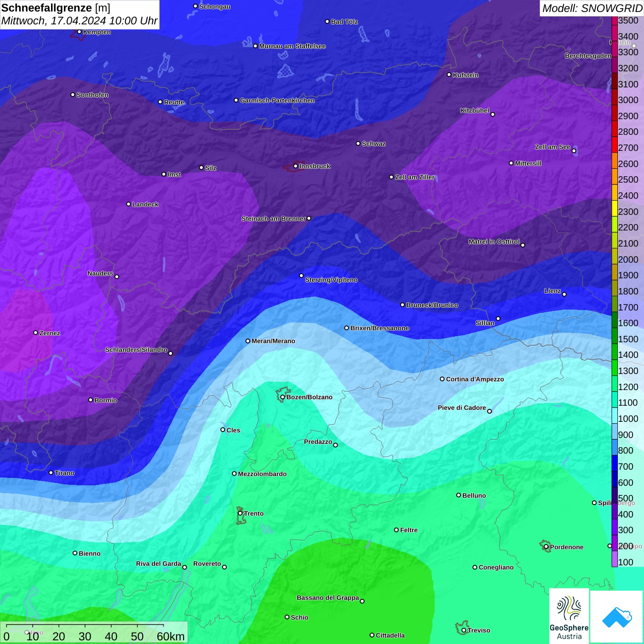Click the Bormio town label
Viewport: 644px width, 644px height.
(x=106, y=400)
